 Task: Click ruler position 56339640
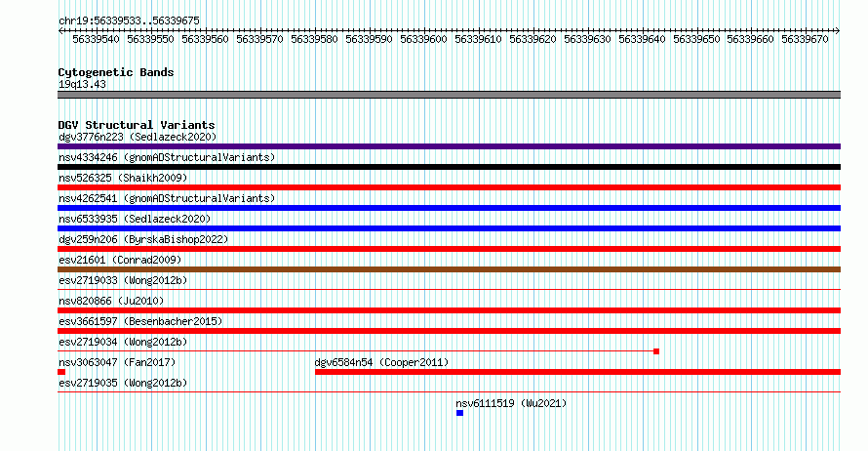click(642, 39)
